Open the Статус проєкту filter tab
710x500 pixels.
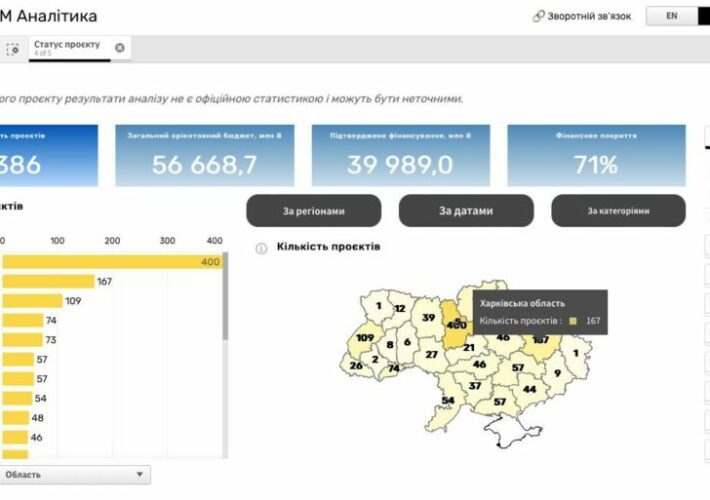coord(66,47)
